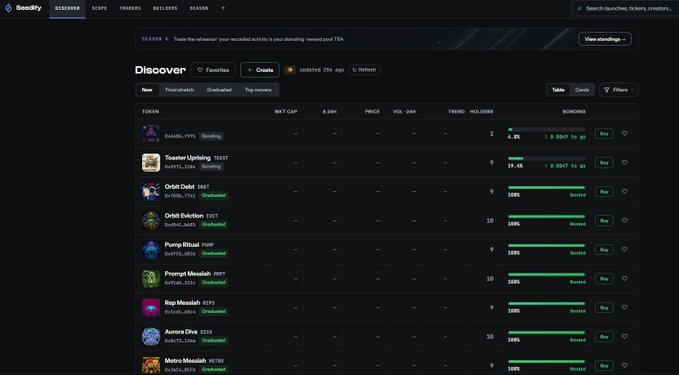Image resolution: width=679 pixels, height=375 pixels.
Task: Select the Final stretch tab
Action: click(179, 90)
